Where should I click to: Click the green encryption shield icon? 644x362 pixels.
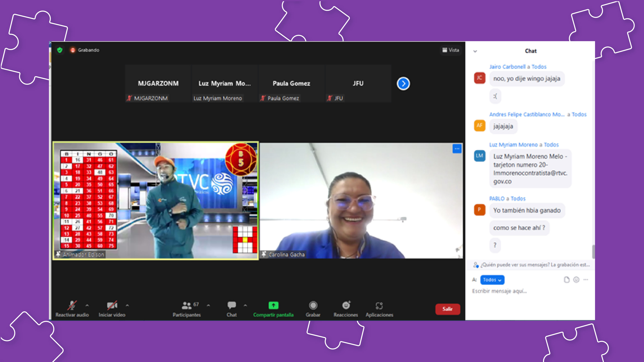pyautogui.click(x=60, y=50)
